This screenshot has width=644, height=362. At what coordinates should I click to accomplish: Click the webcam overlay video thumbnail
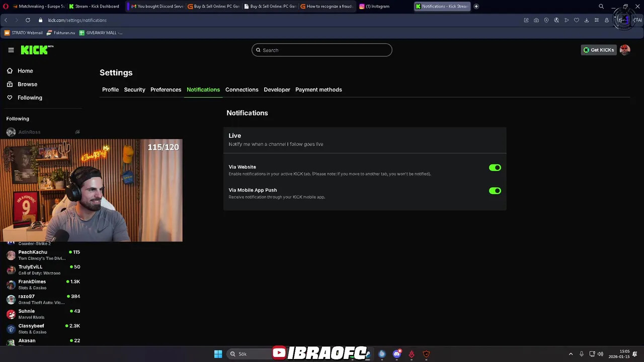click(91, 191)
